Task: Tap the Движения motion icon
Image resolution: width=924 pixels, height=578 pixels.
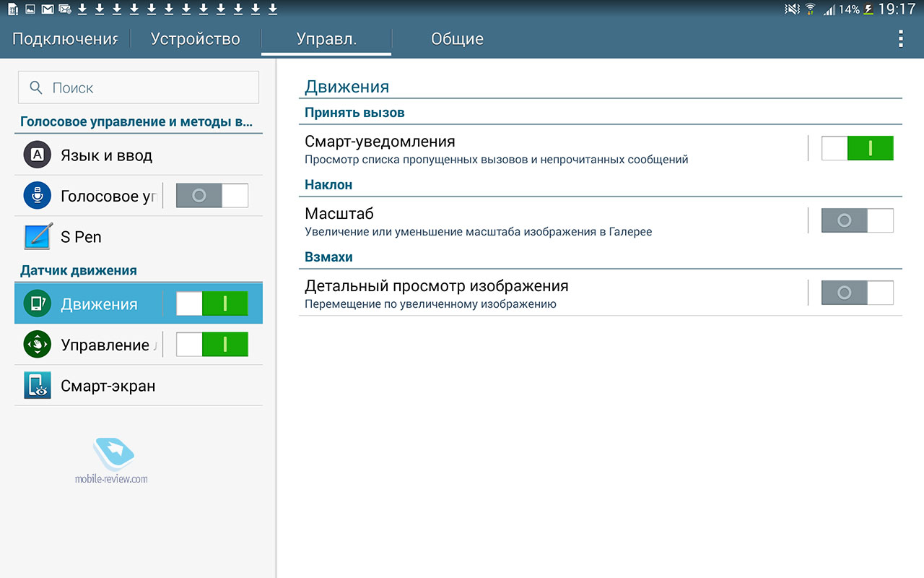Action: (37, 303)
